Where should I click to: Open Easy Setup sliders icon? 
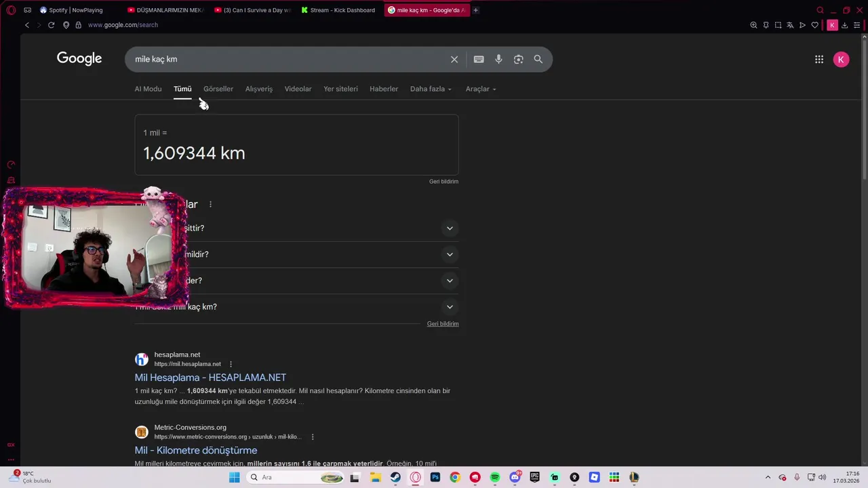(x=857, y=25)
